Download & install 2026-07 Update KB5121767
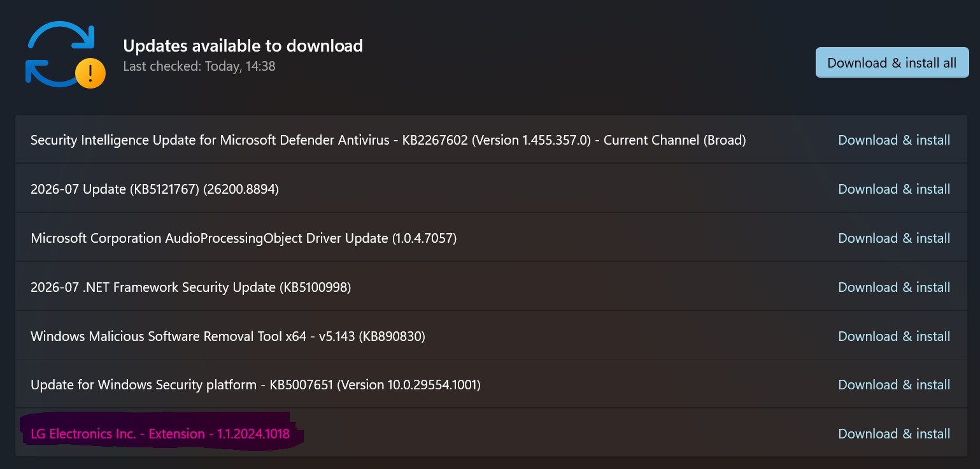Viewport: 980px width, 469px height. click(x=894, y=189)
